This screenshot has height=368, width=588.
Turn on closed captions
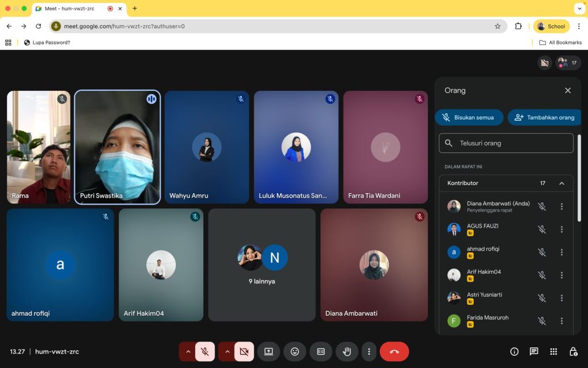321,351
